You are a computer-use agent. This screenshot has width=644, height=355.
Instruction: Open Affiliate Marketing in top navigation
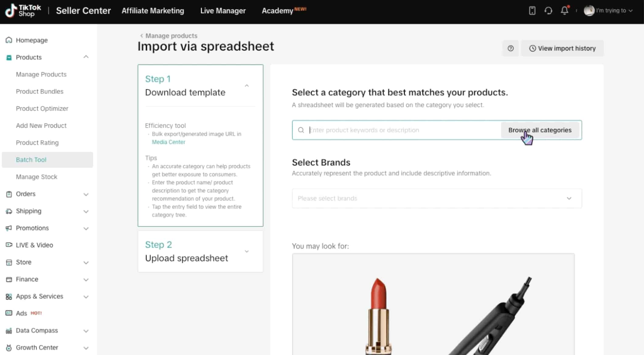[153, 11]
